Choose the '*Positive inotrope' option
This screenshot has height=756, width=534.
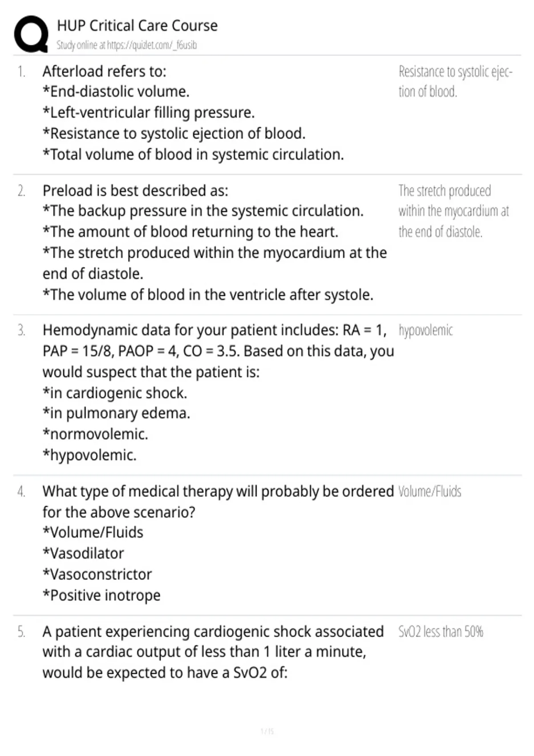click(x=101, y=595)
